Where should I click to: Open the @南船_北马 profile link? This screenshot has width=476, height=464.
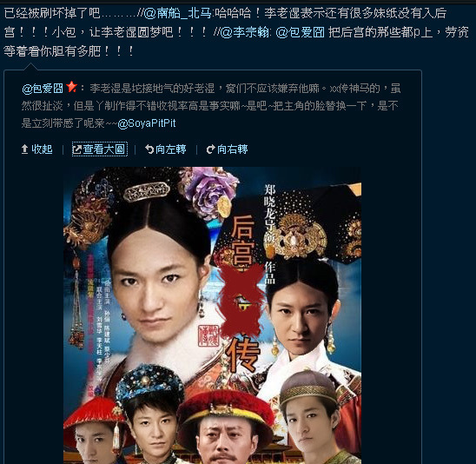coord(177,13)
